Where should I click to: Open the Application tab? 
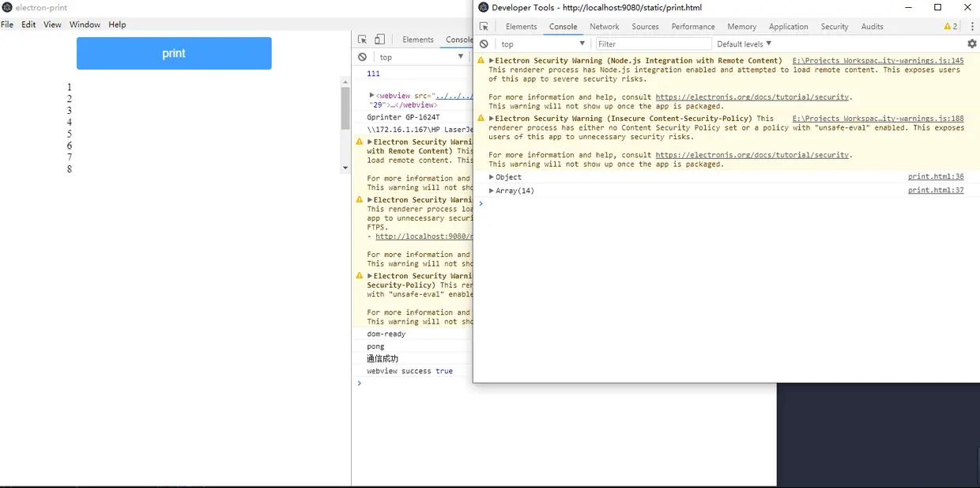(788, 26)
